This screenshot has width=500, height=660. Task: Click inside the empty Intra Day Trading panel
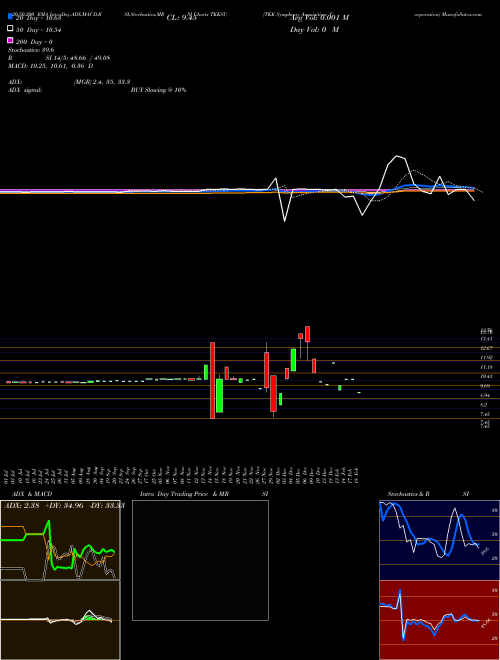[x=200, y=560]
